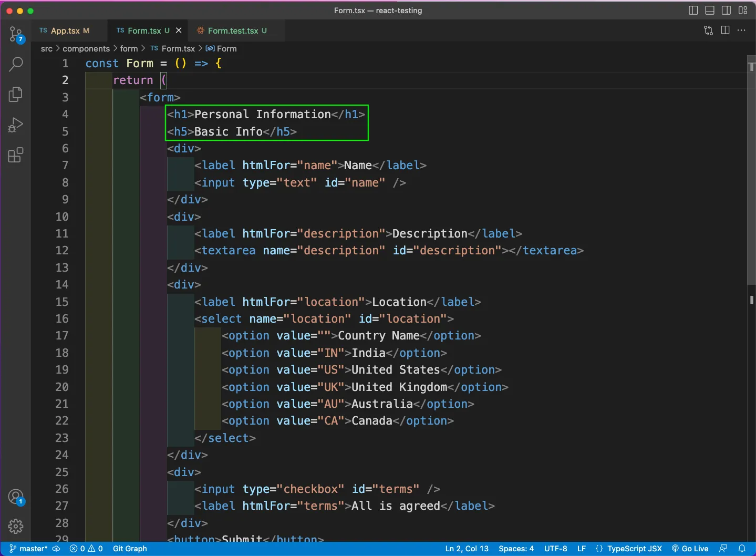Click the 'Basic Info' h5 text
The image size is (756, 556).
point(229,131)
